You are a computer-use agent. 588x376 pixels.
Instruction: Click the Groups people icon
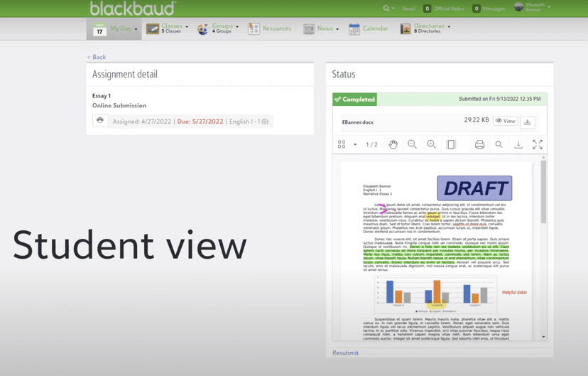(203, 29)
